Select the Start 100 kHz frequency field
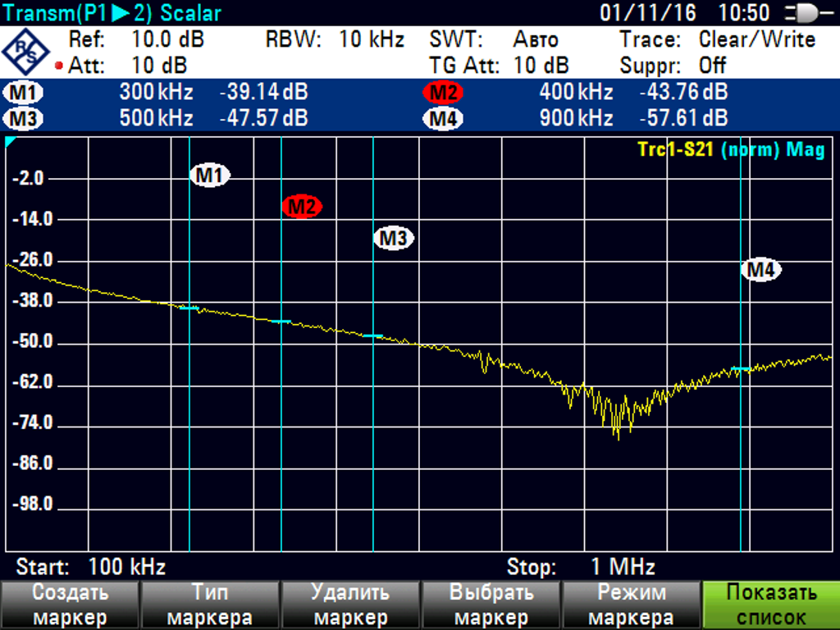This screenshot has width=840, height=630. (x=91, y=567)
